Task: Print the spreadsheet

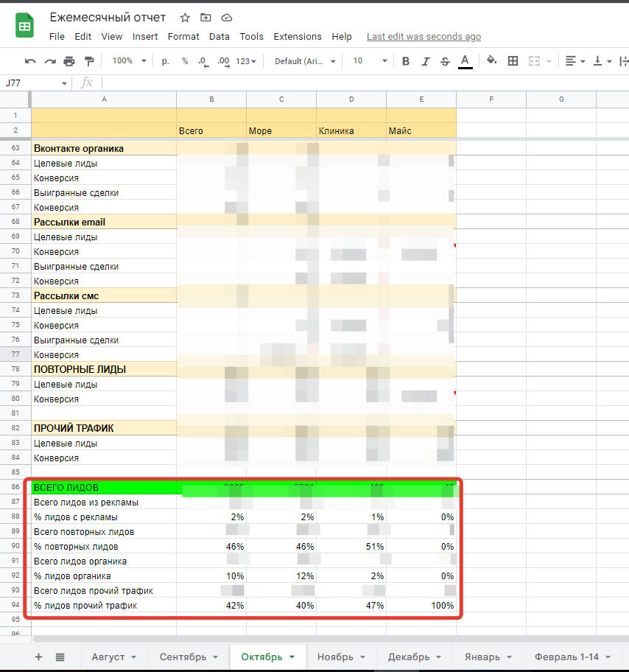Action: point(69,61)
